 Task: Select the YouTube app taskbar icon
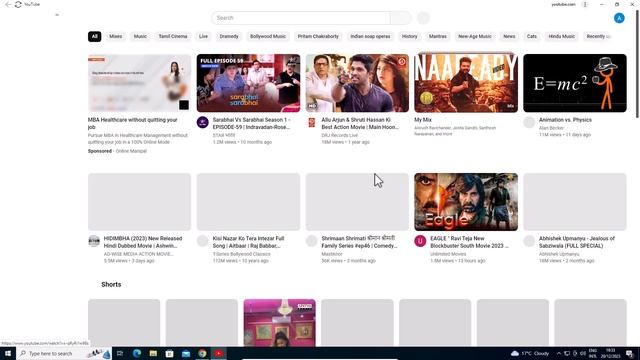(219, 353)
